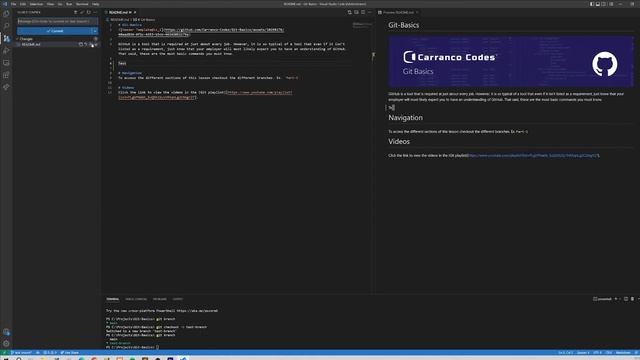
Task: Click the Customize Layout button in title bar
Action: [x=611, y=4]
